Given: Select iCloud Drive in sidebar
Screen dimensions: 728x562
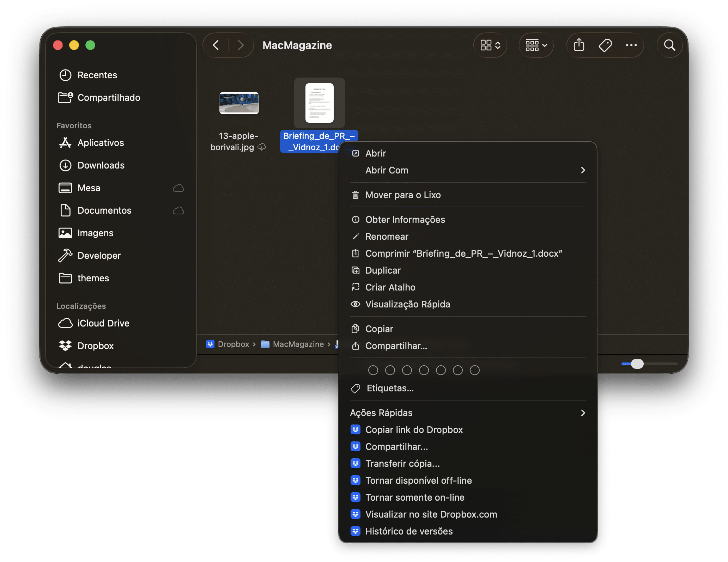Looking at the screenshot, I should pyautogui.click(x=103, y=323).
